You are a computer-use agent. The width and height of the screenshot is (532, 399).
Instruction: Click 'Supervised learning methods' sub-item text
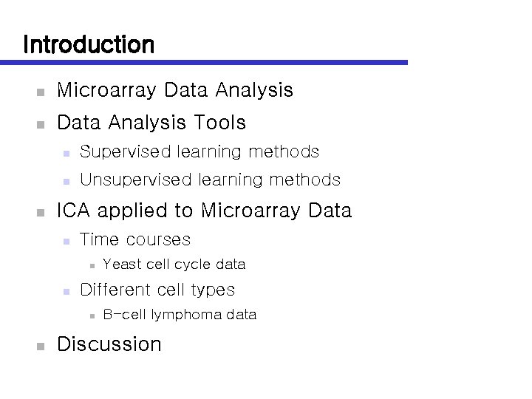pos(199,152)
